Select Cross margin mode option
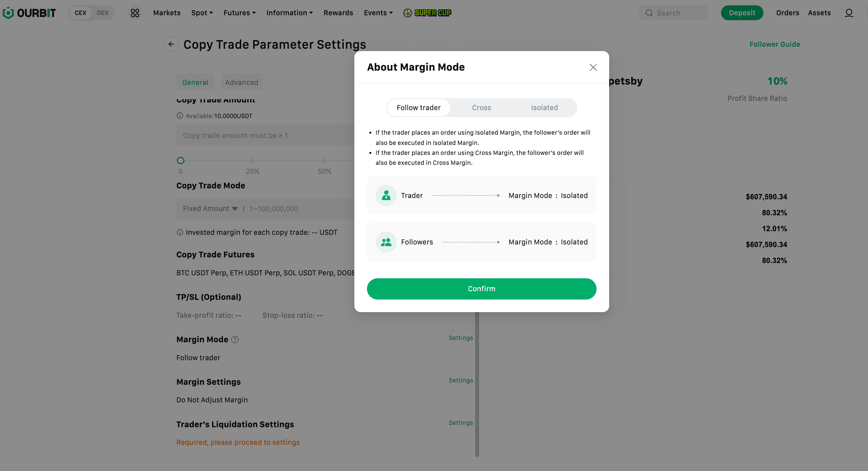Viewport: 868px width, 471px height. coord(481,108)
